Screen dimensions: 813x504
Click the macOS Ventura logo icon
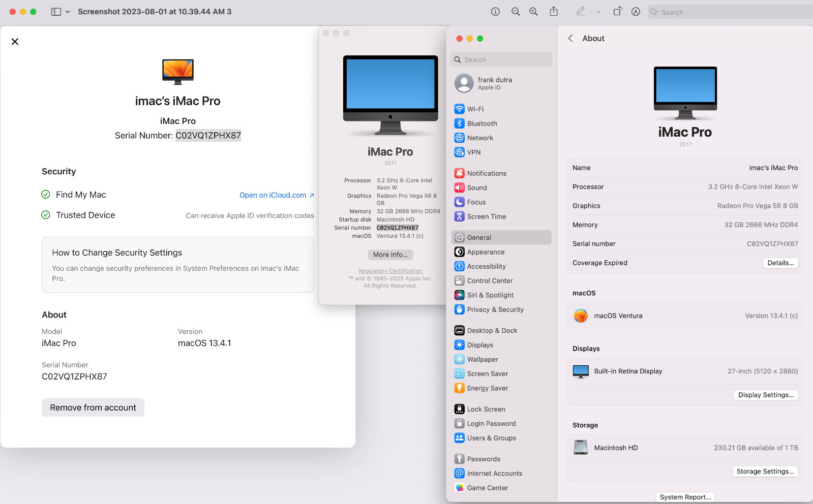click(581, 316)
